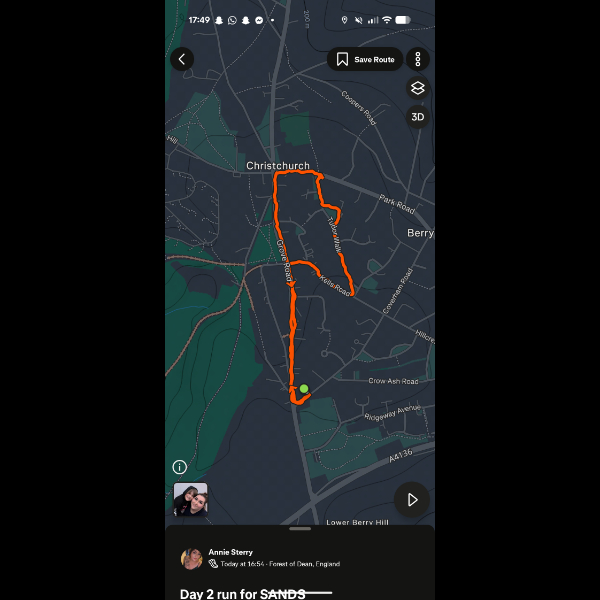Image resolution: width=600 pixels, height=600 pixels.
Task: Open the map layers selector
Action: coord(418,88)
